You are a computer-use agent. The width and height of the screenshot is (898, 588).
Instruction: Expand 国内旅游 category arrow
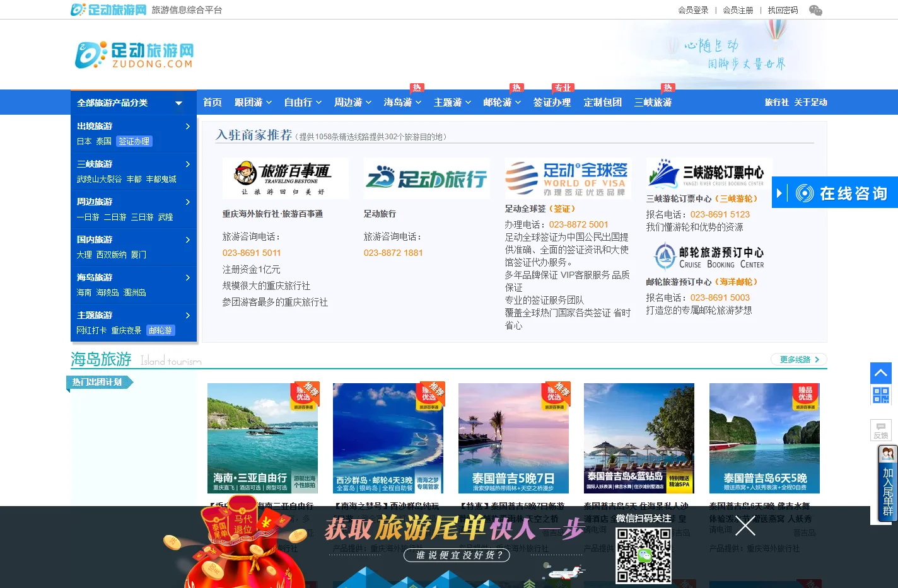187,239
